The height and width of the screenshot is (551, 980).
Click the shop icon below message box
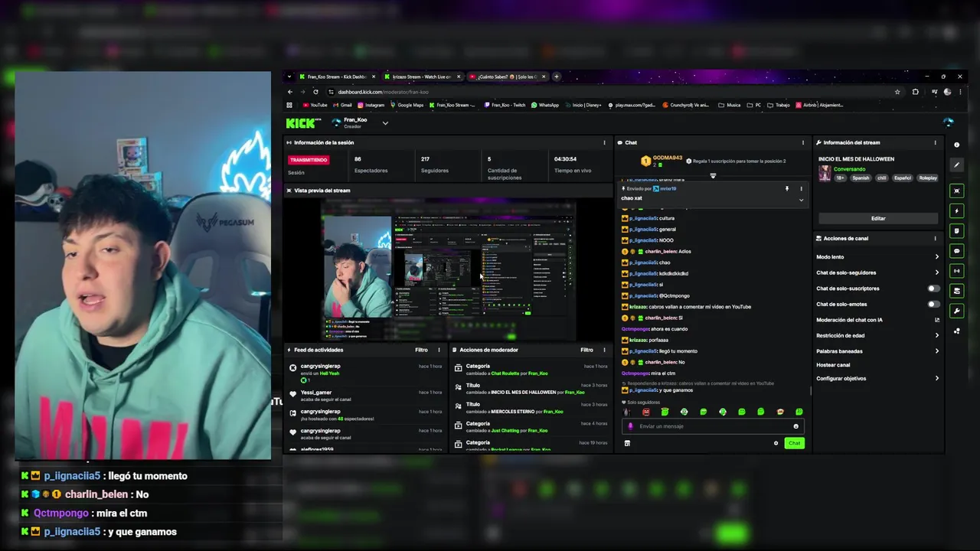coord(627,443)
